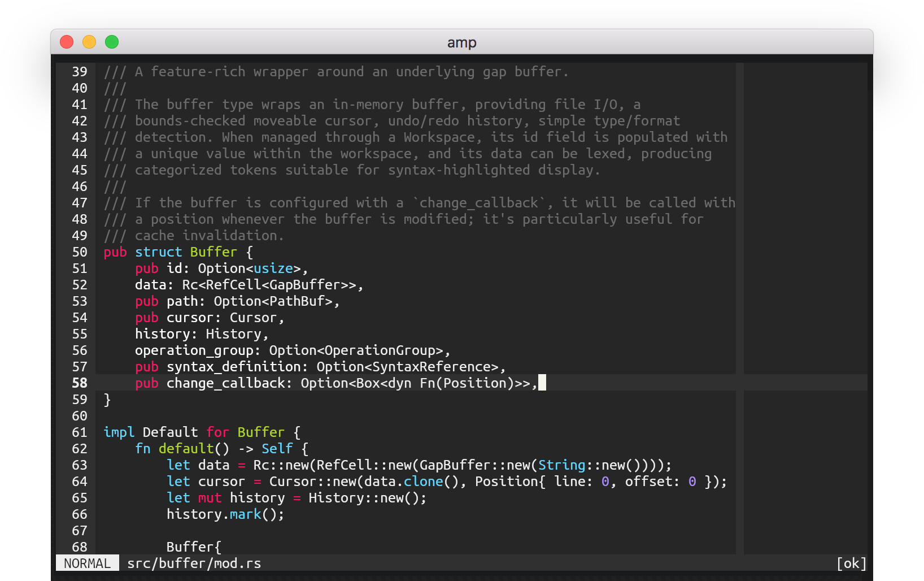Click the NORMAL mode indicator in the status bar
This screenshot has width=924, height=581.
coord(86,563)
